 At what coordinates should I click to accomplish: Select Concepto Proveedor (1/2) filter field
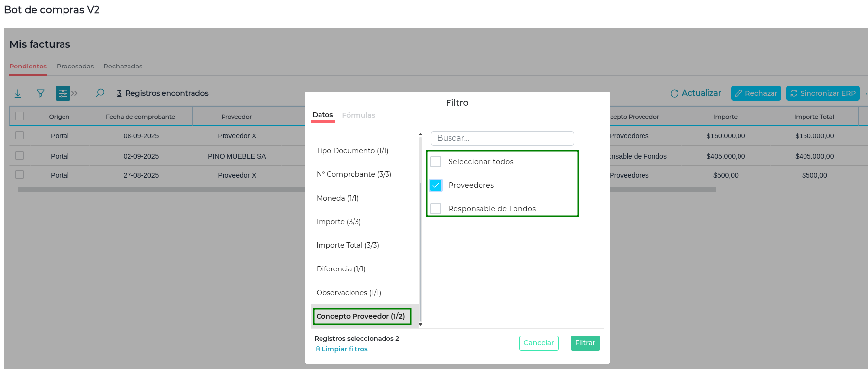click(360, 316)
